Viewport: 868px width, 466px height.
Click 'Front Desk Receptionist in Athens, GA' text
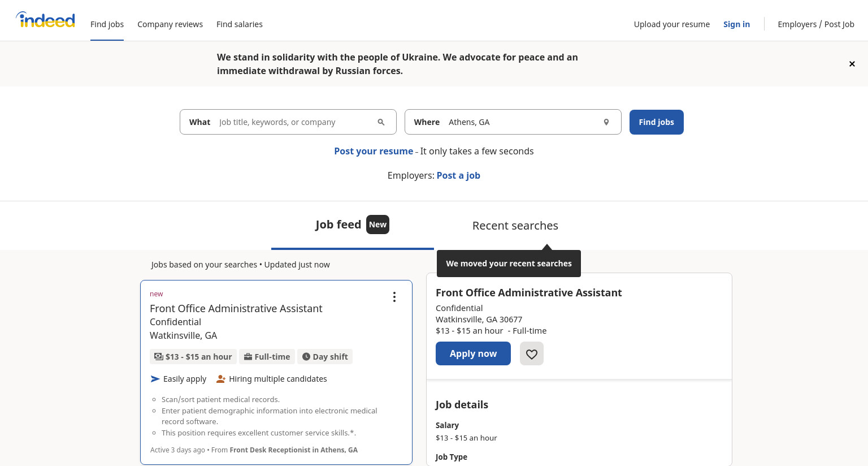294,450
